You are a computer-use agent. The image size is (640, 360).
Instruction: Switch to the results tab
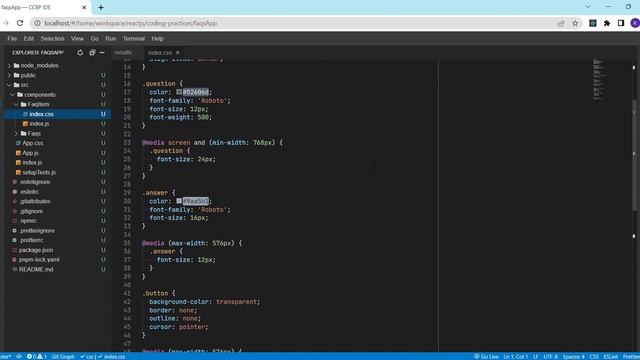(123, 53)
